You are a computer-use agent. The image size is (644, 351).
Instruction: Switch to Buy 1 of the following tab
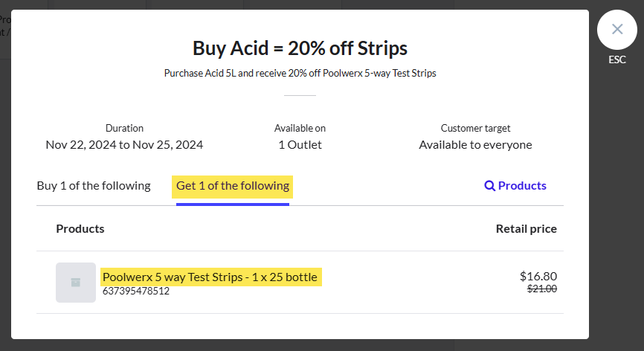(x=94, y=185)
